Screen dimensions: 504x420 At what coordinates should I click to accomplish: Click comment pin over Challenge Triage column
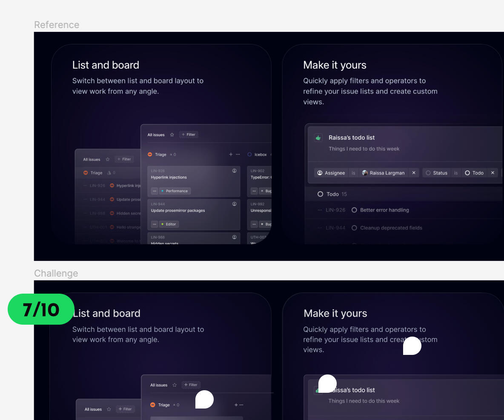tap(204, 400)
